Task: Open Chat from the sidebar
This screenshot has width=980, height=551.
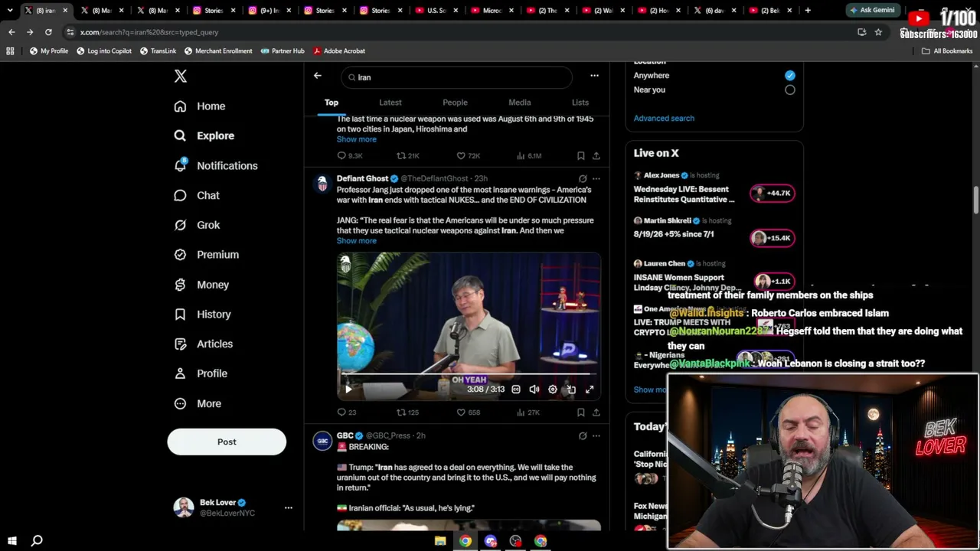Action: [x=198, y=195]
